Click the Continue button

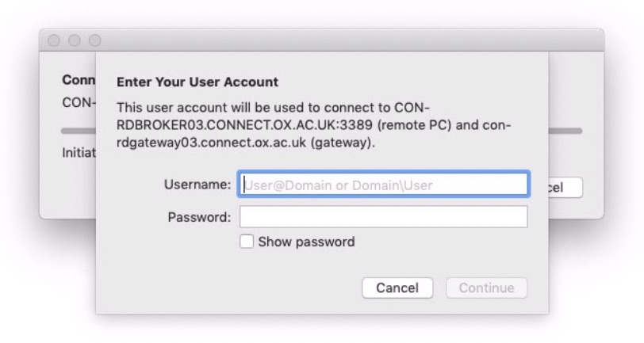coord(486,288)
